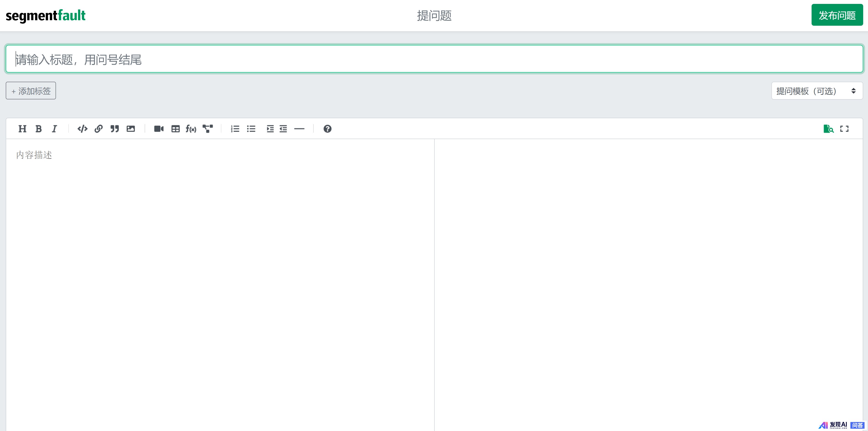Insert a math formula f(x)

(x=191, y=129)
